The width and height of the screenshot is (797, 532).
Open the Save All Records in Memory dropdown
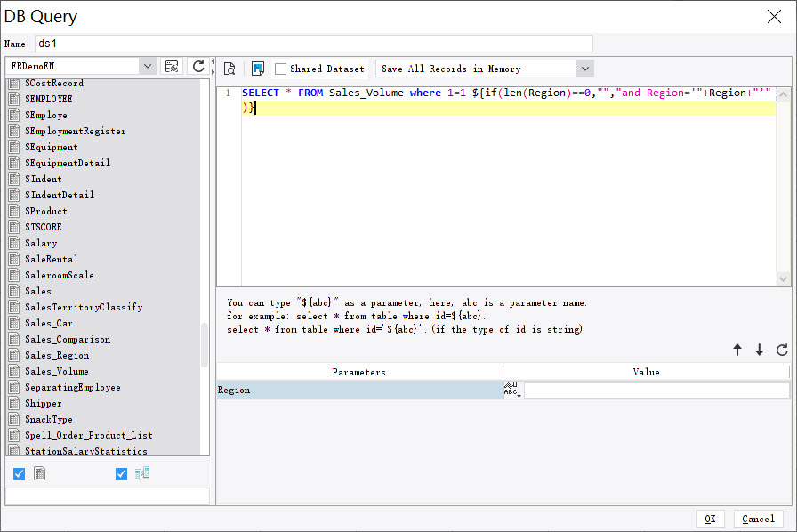(x=585, y=69)
